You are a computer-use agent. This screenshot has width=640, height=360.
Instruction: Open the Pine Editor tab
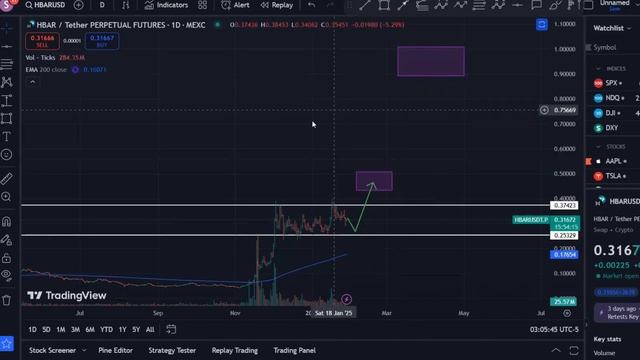tap(115, 350)
